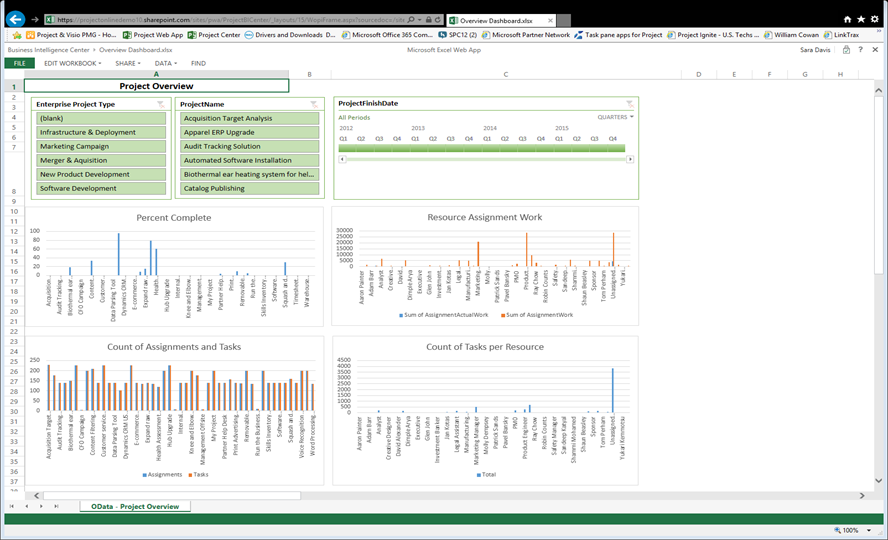Image resolution: width=888 pixels, height=540 pixels.
Task: Toggle the Marketing Campaign slicer item
Action: point(101,147)
